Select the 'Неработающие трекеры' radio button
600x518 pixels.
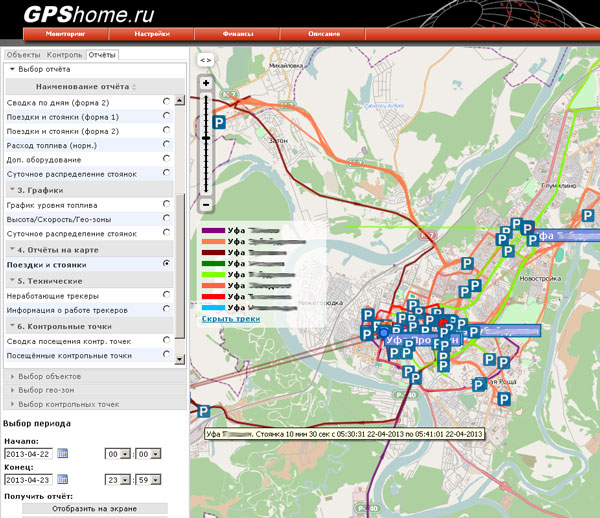pos(166,295)
